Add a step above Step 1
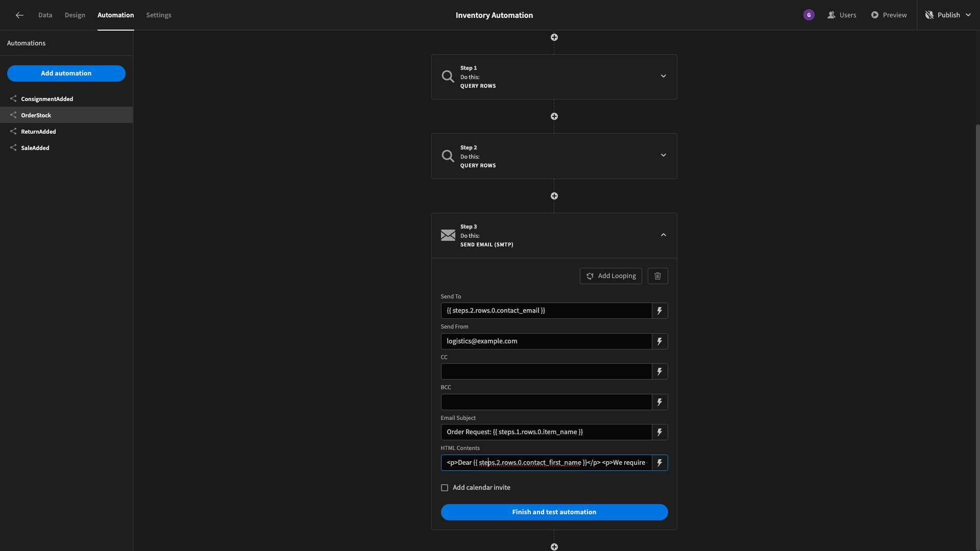 click(554, 37)
